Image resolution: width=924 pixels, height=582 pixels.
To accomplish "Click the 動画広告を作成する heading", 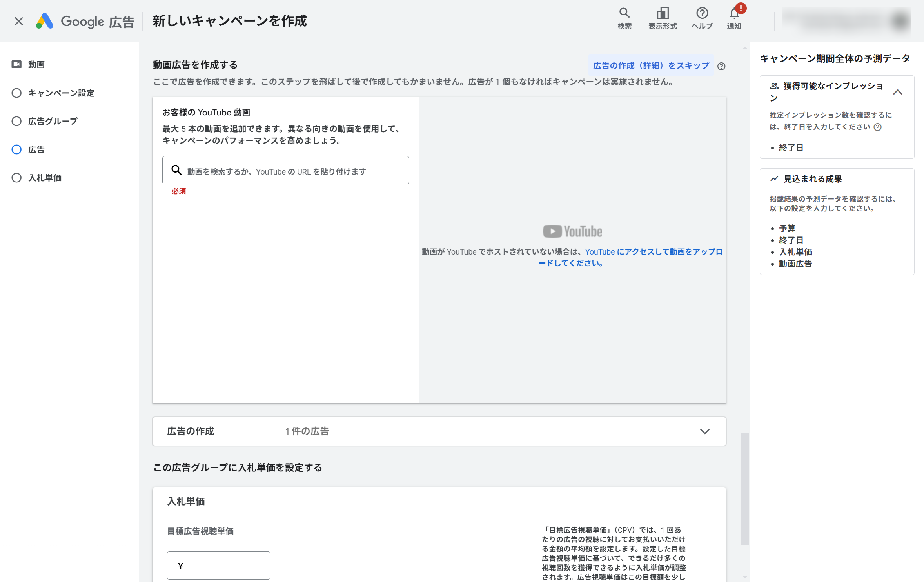I will 195,65.
